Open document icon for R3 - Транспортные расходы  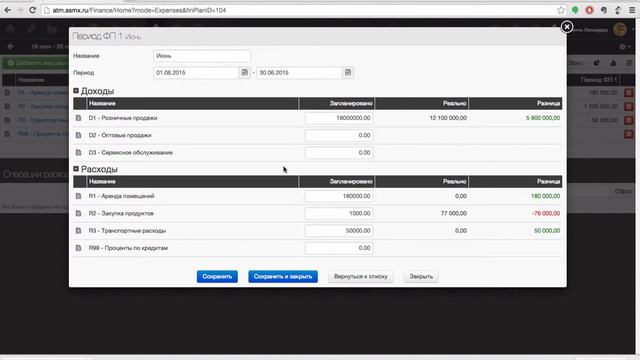(x=78, y=231)
